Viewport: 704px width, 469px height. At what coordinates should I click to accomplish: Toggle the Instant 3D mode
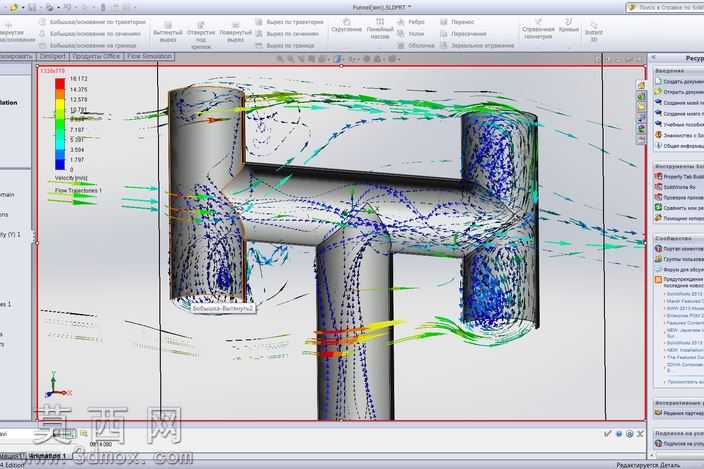tap(594, 31)
